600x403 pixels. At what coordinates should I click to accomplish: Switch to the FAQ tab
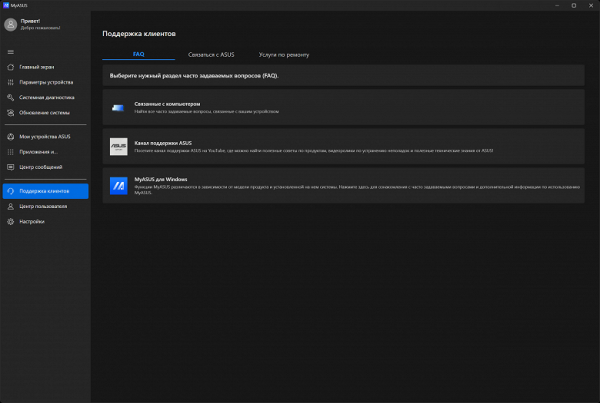(139, 54)
